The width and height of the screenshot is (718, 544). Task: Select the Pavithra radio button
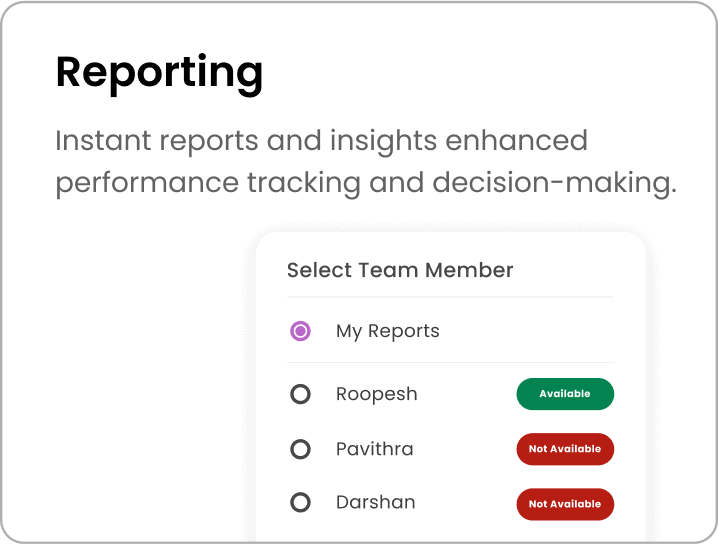pos(300,449)
